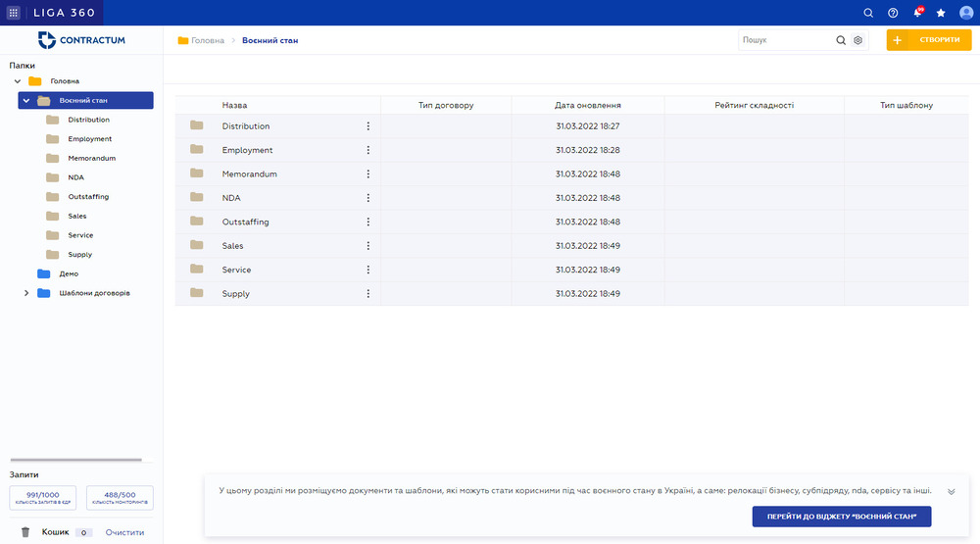Click the Кошик label
Viewport: 980px width, 544px height.
point(56,532)
